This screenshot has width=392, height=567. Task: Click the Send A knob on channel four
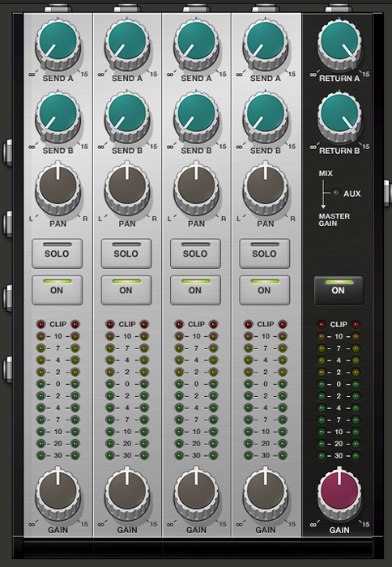(x=266, y=44)
